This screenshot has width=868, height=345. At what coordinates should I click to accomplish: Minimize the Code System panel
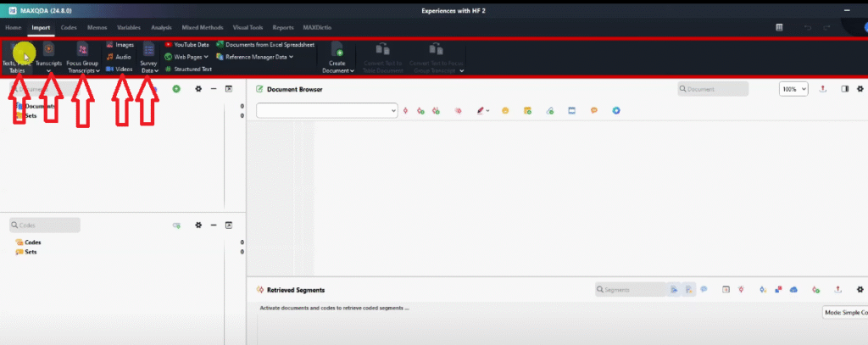(214, 225)
